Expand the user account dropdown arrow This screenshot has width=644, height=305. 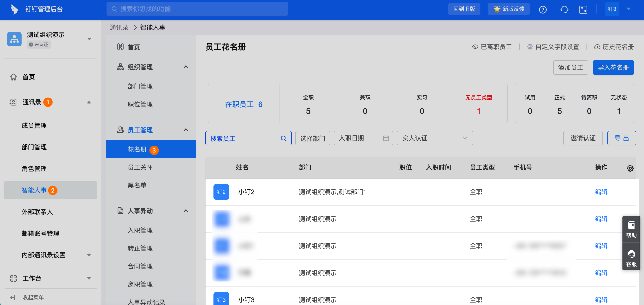[x=629, y=9]
